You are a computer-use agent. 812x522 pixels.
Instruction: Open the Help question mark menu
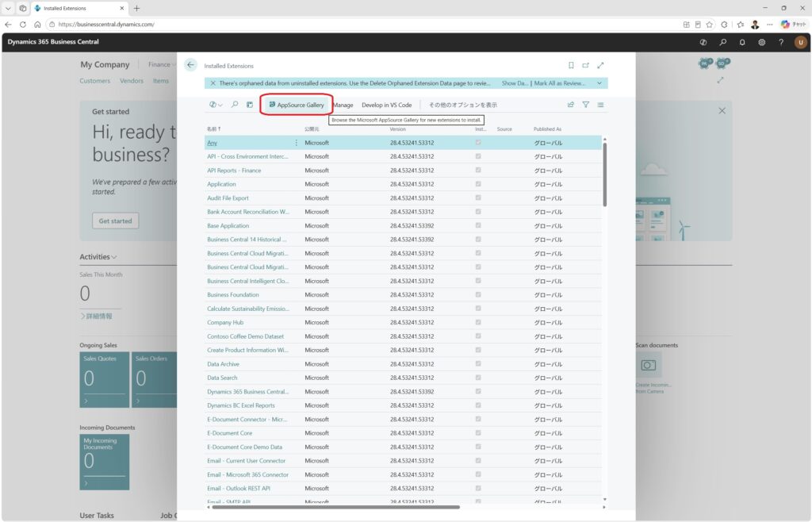(781, 43)
